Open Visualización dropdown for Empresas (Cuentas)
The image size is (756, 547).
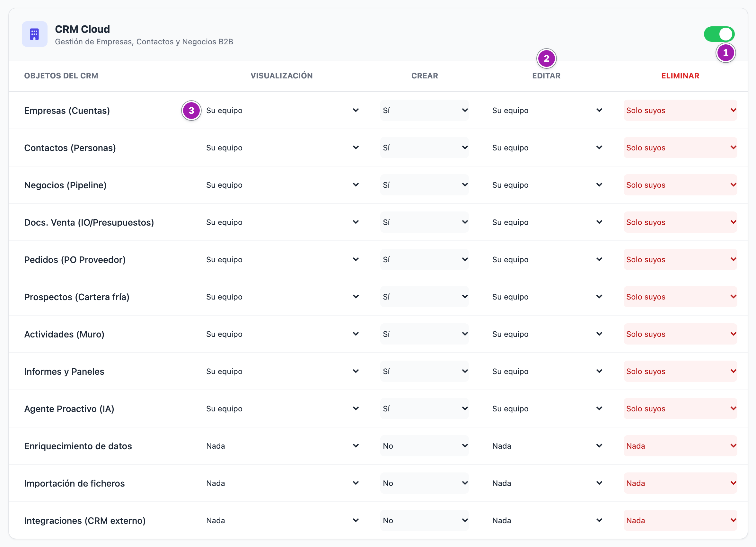(282, 111)
